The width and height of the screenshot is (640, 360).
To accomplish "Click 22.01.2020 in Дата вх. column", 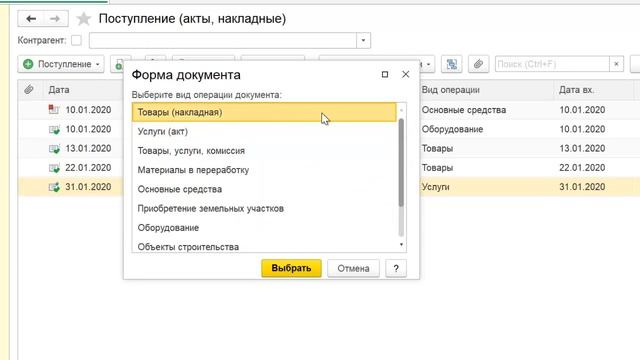I will (582, 168).
